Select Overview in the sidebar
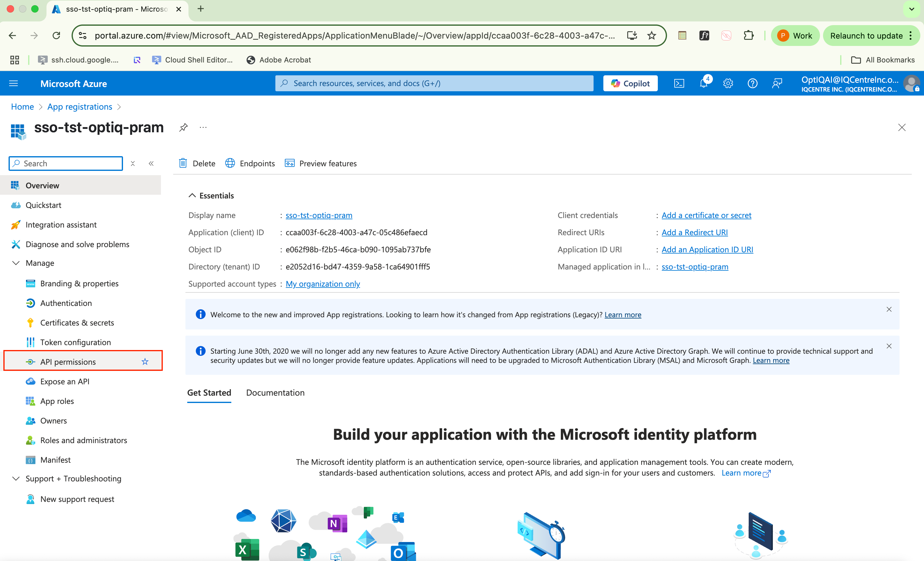 (x=81, y=185)
